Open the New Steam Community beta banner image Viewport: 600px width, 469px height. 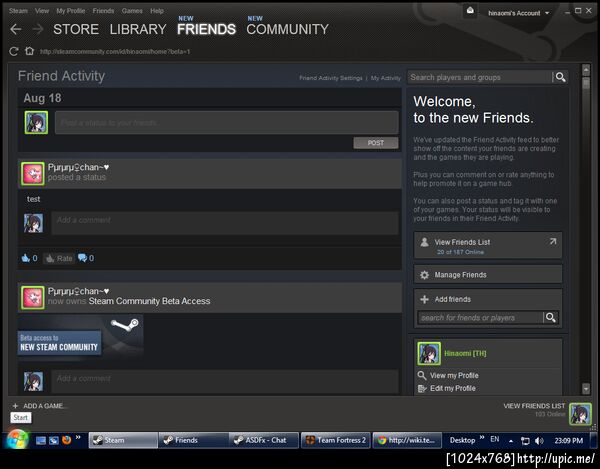[x=81, y=336]
